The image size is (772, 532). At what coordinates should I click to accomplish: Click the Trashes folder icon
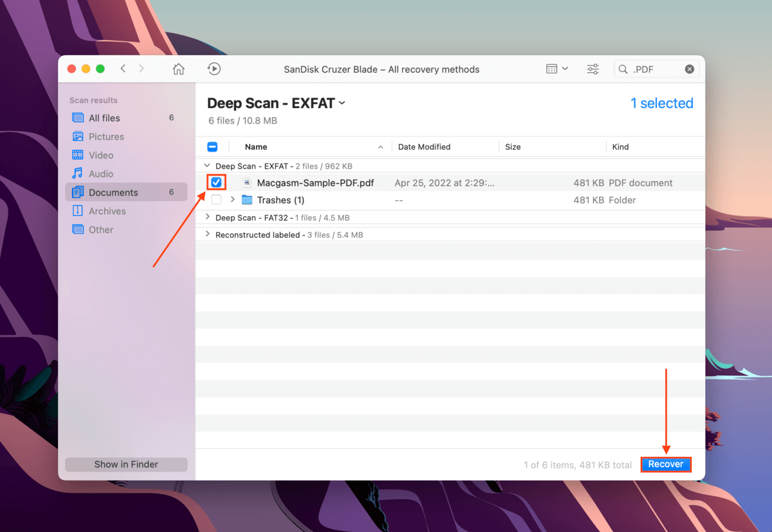(x=247, y=200)
